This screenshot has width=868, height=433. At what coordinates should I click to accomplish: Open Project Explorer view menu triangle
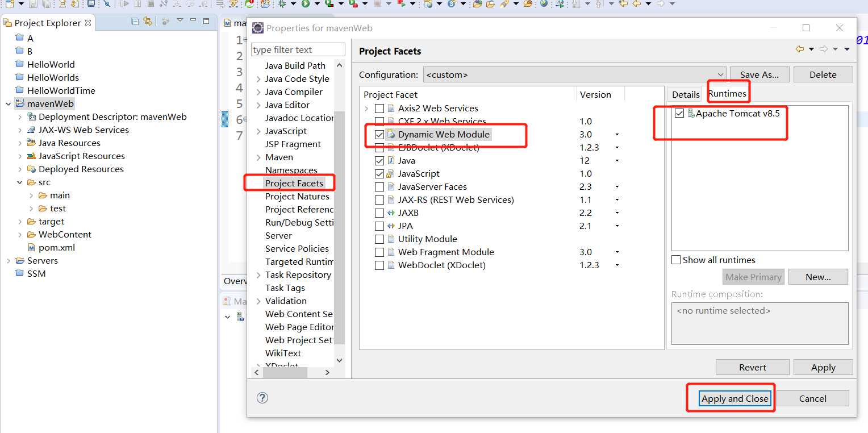coord(180,21)
